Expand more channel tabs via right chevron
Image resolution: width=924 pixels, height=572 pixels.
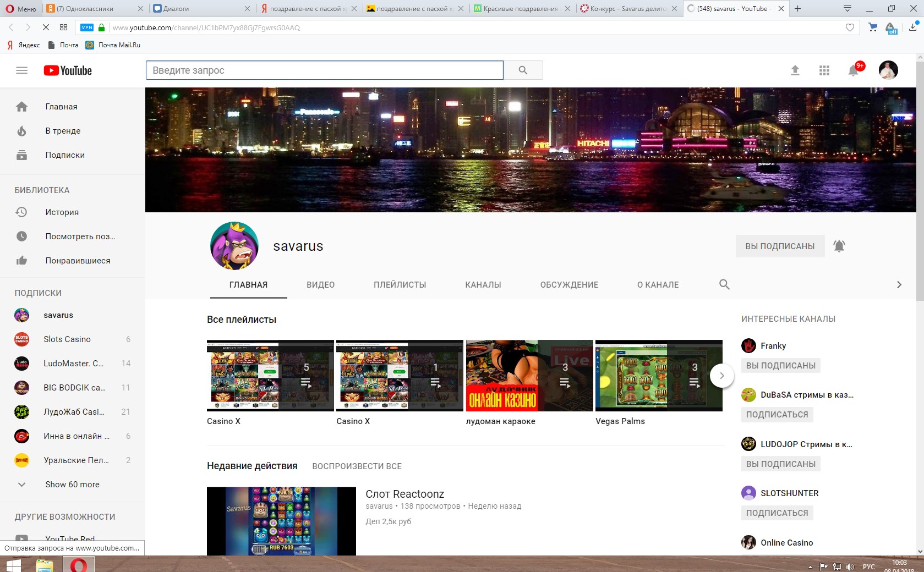[899, 284]
